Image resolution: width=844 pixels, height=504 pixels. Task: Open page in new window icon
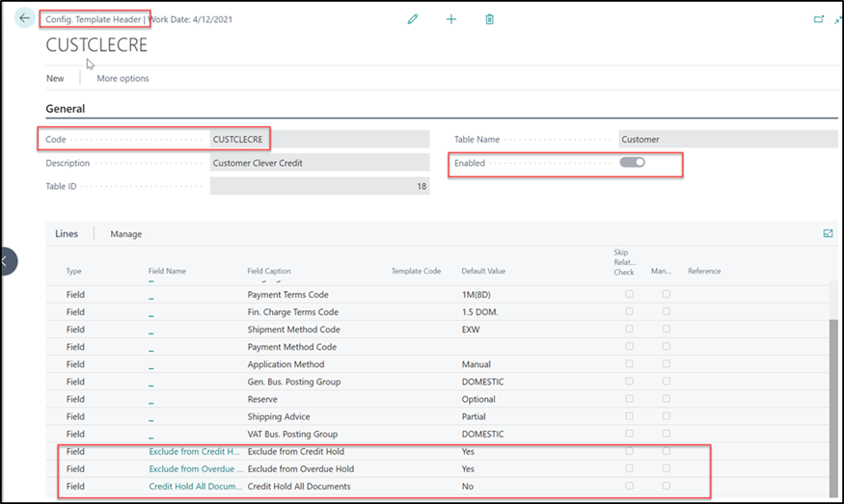819,19
